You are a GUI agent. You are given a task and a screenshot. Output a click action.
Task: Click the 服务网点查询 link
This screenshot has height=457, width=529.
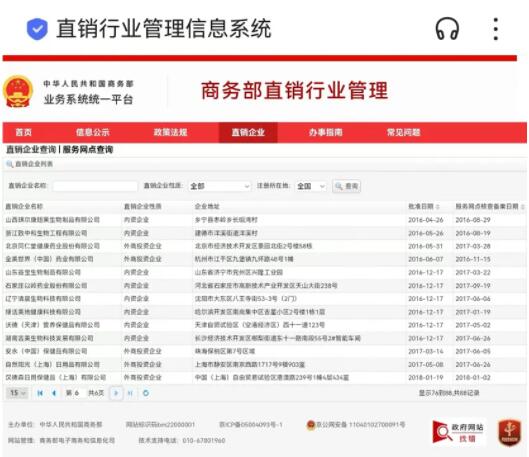tap(88, 149)
